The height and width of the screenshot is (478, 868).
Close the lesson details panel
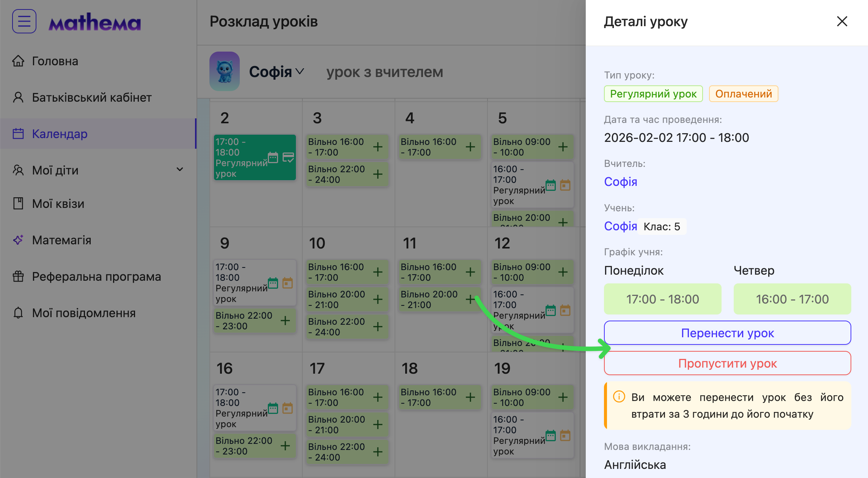[842, 21]
